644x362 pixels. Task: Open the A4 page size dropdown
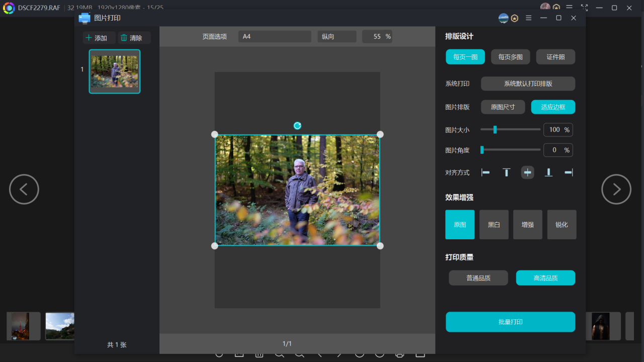coord(275,37)
